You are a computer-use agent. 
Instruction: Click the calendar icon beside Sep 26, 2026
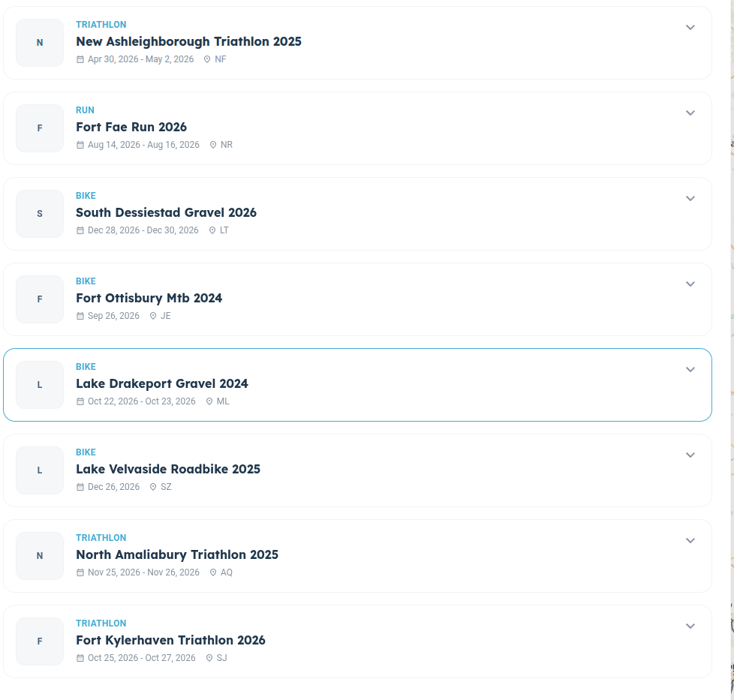click(x=80, y=316)
